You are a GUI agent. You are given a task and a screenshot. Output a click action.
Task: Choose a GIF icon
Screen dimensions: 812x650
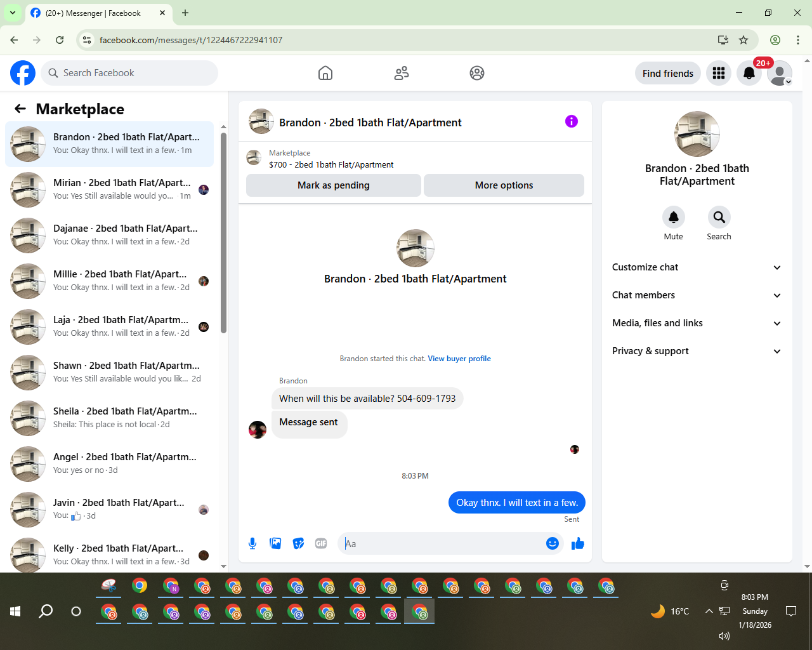click(x=321, y=543)
